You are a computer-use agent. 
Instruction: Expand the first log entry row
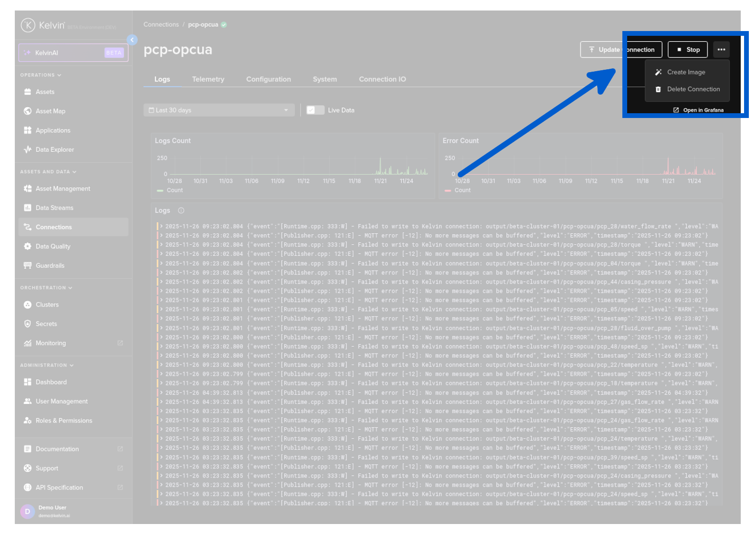162,226
